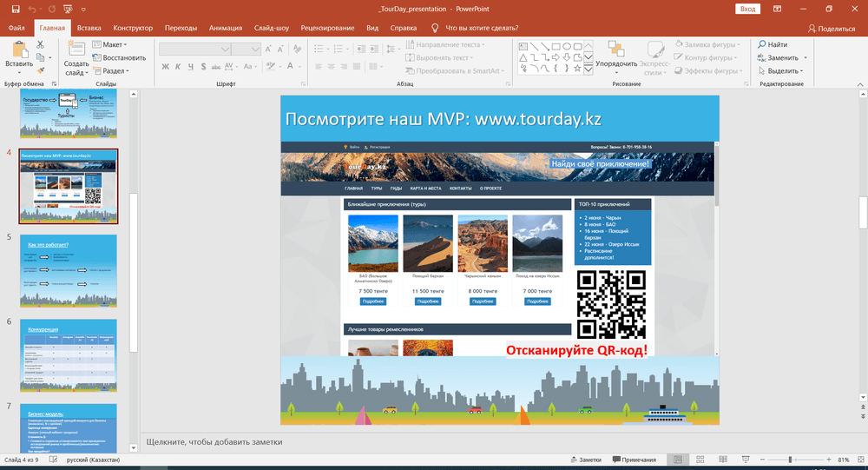Open the Макет layout dropdown
Image resolution: width=868 pixels, height=470 pixels.
[x=109, y=44]
